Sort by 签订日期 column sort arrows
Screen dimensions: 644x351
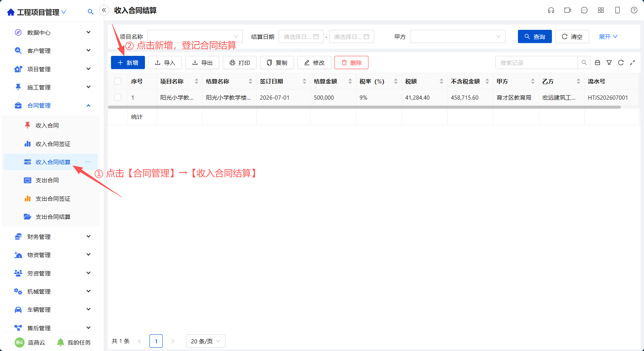click(x=304, y=81)
